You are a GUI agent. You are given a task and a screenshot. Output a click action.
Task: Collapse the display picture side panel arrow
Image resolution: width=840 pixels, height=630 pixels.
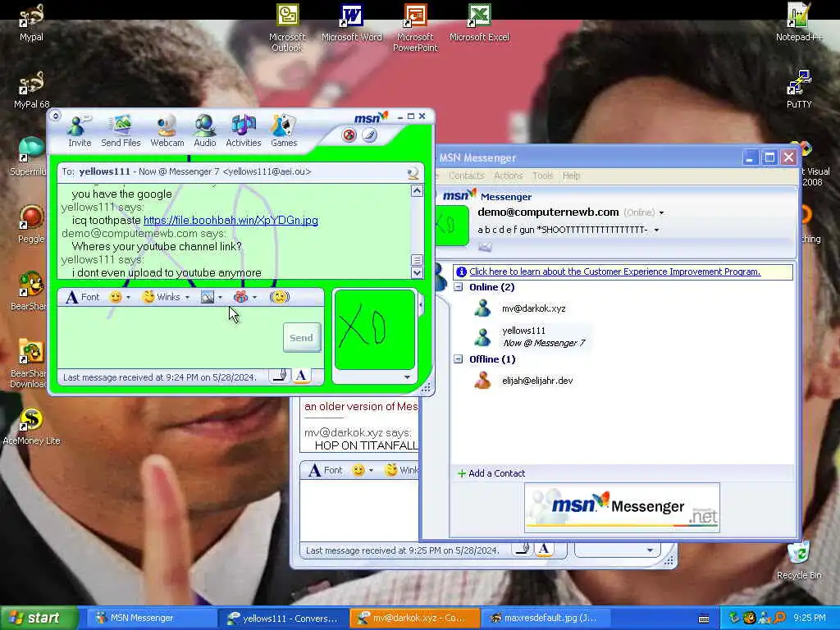pyautogui.click(x=421, y=305)
